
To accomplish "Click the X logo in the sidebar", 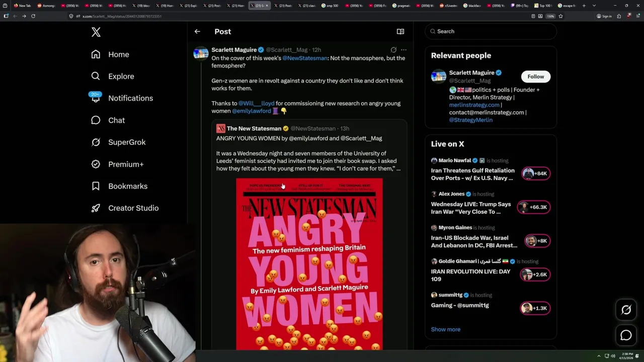I will pos(96,32).
